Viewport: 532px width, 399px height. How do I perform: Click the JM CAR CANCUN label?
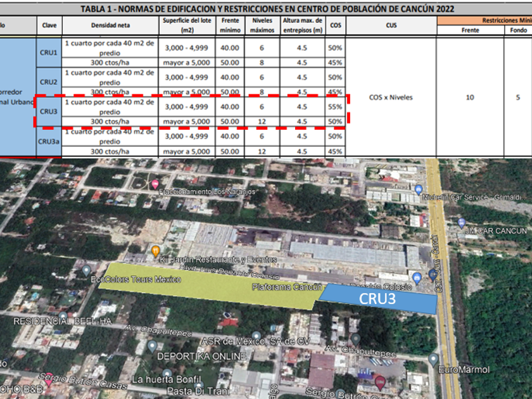coord(496,231)
